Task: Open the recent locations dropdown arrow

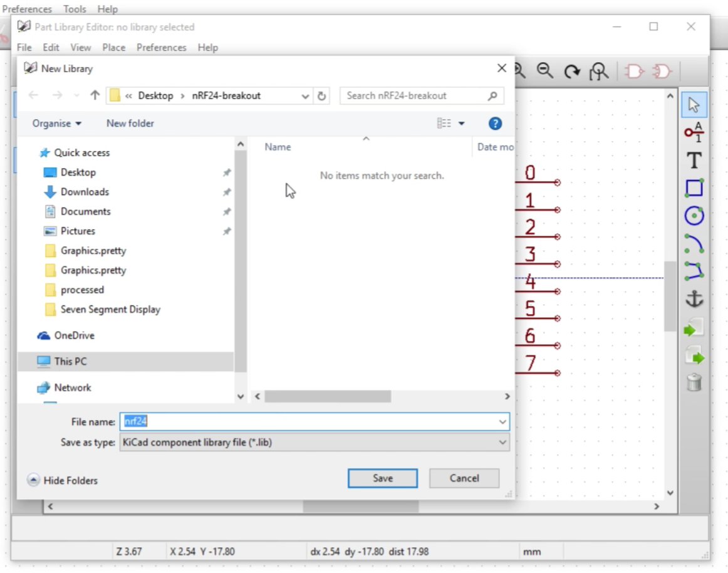Action: [x=76, y=96]
